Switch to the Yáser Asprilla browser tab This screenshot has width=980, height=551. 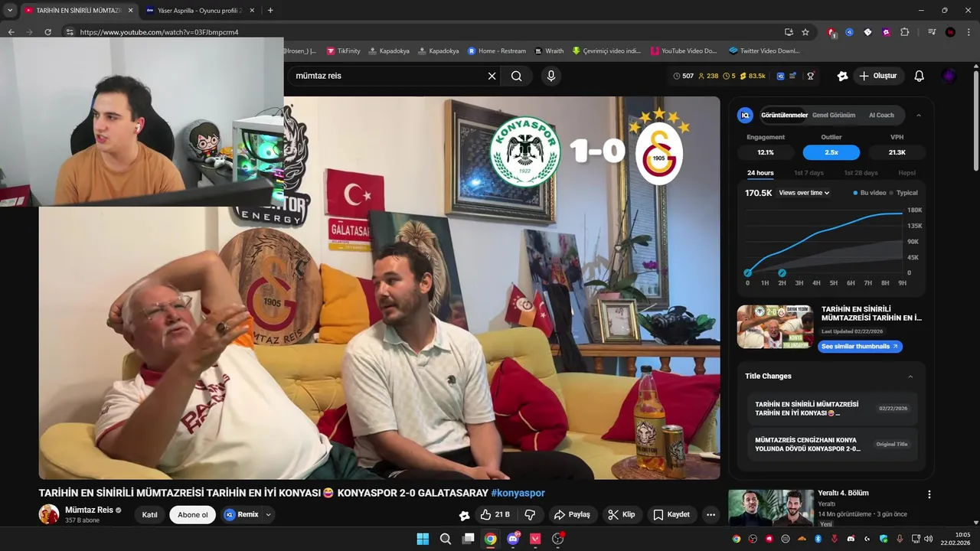click(199, 10)
